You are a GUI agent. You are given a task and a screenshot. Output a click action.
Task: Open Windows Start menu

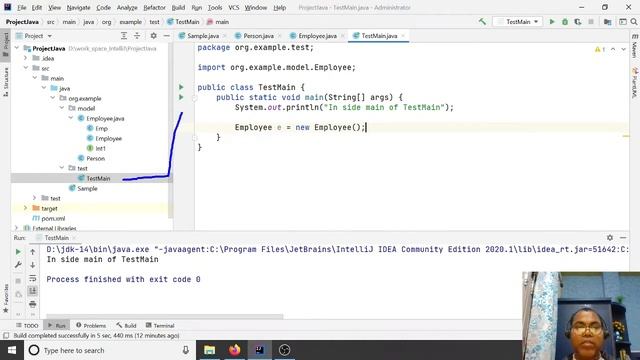[12, 350]
